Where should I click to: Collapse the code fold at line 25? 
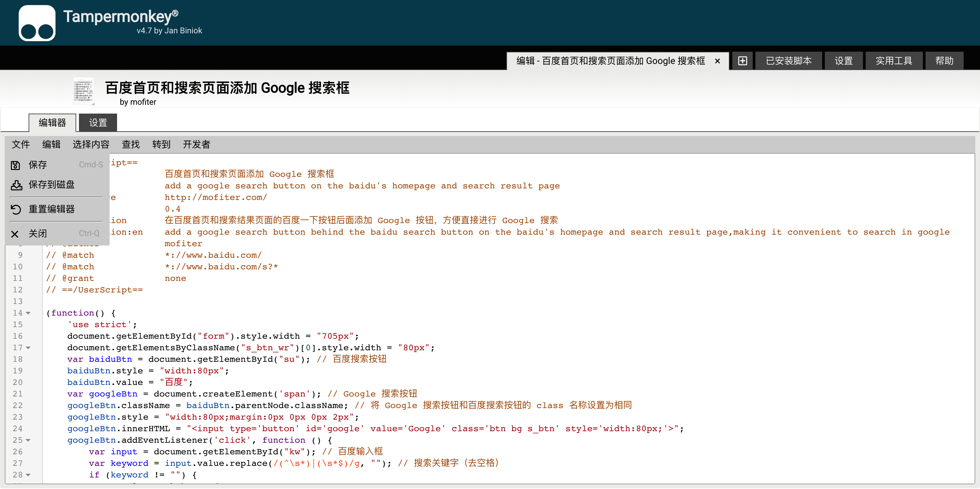pos(28,440)
